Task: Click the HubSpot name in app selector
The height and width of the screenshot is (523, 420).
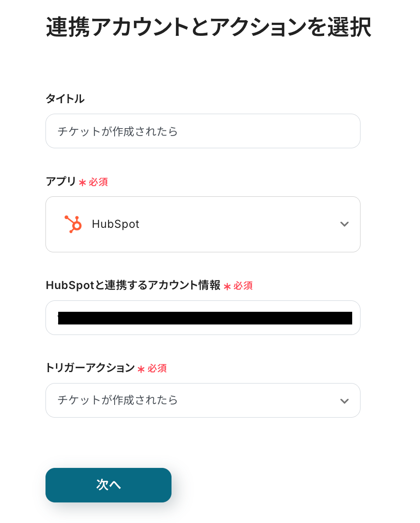Action: (x=115, y=224)
